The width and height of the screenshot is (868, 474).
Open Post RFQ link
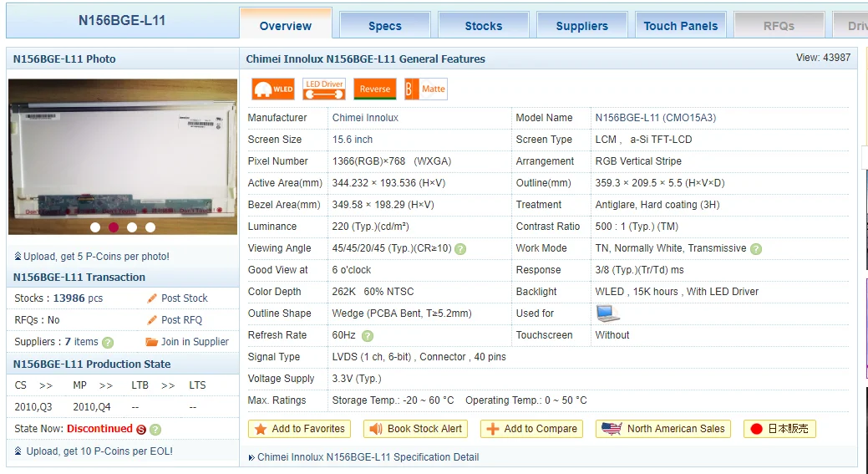pyautogui.click(x=181, y=320)
